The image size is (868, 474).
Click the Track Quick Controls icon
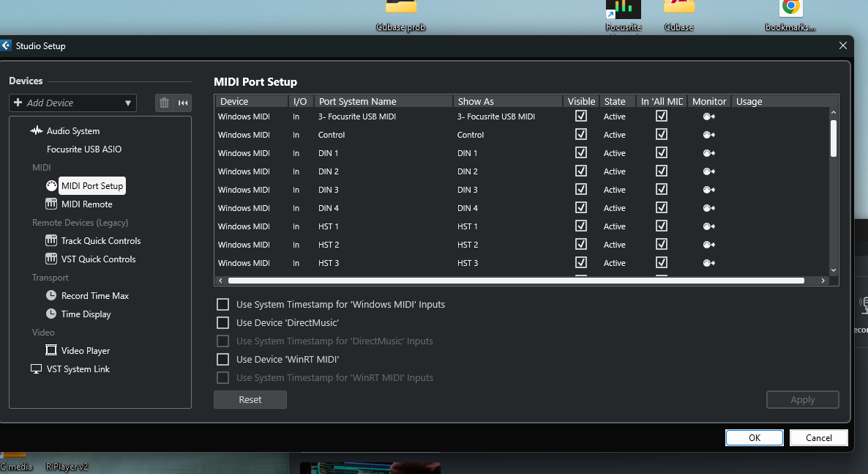tap(51, 240)
